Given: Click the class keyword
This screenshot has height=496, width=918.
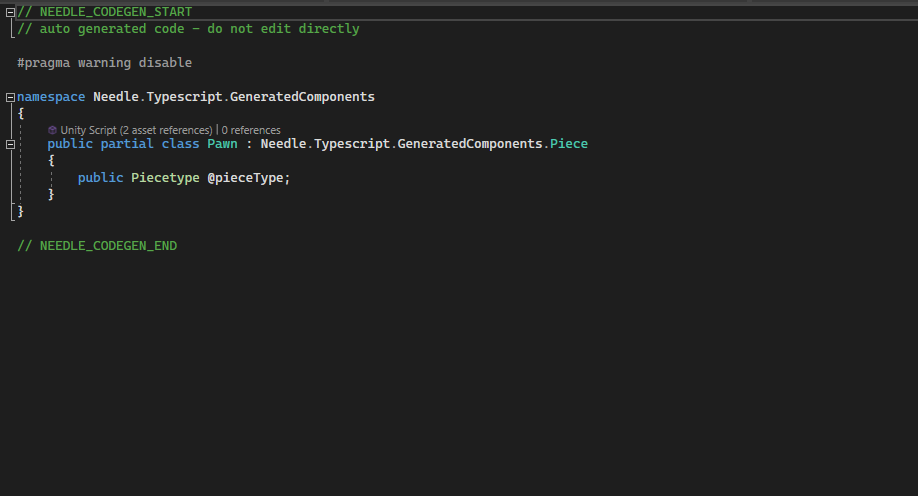Looking at the screenshot, I should coord(180,144).
